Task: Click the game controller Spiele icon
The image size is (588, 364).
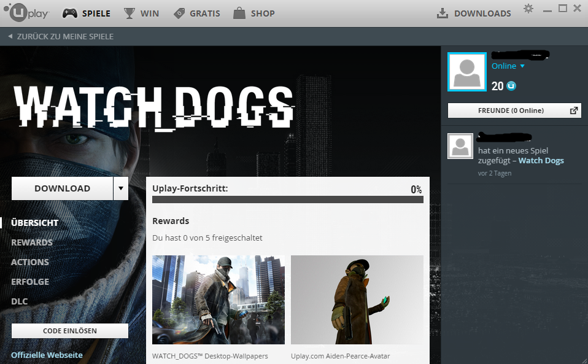Action: click(x=70, y=14)
